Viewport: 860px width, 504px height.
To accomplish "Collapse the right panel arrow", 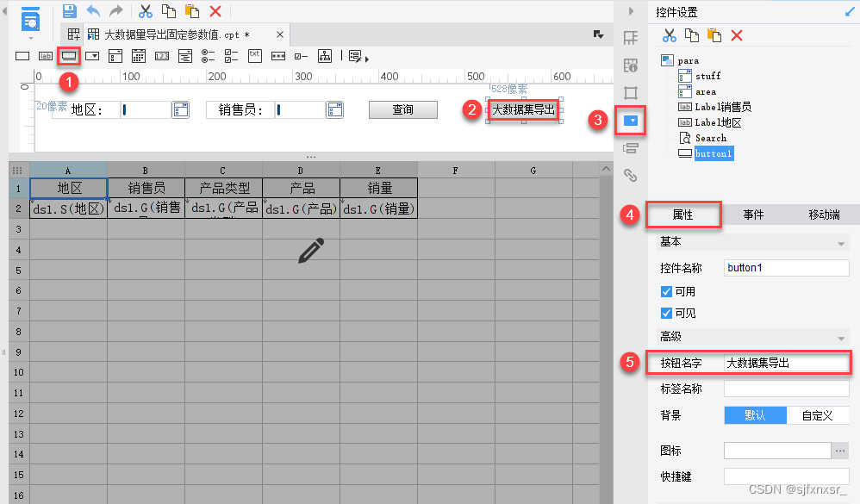I will 631,11.
